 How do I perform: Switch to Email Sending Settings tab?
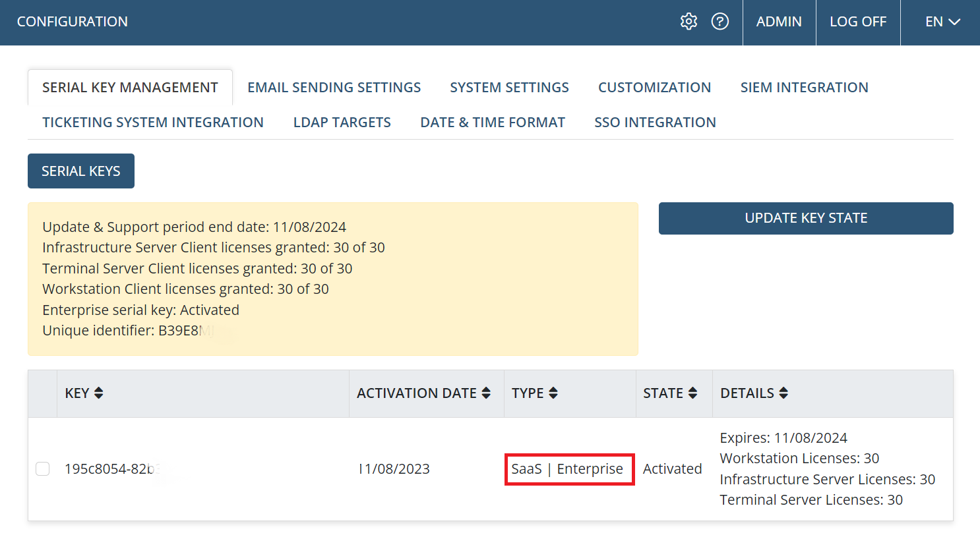[x=334, y=88]
